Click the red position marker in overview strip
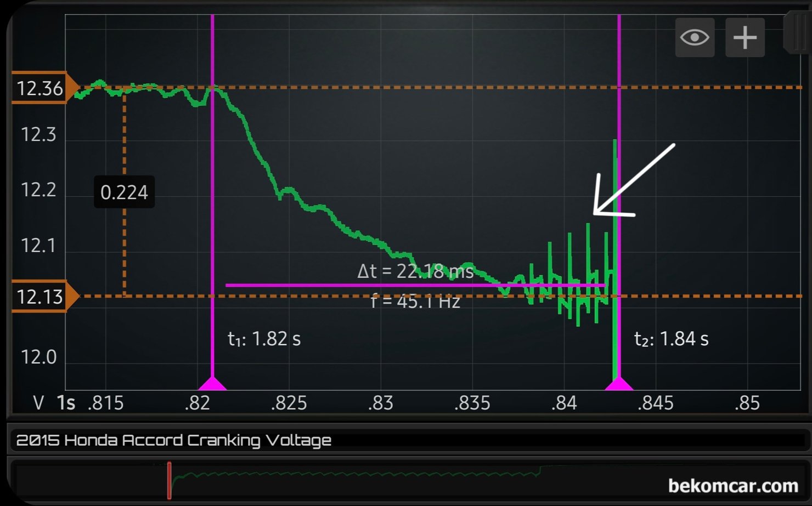This screenshot has width=812, height=506. coord(170,480)
